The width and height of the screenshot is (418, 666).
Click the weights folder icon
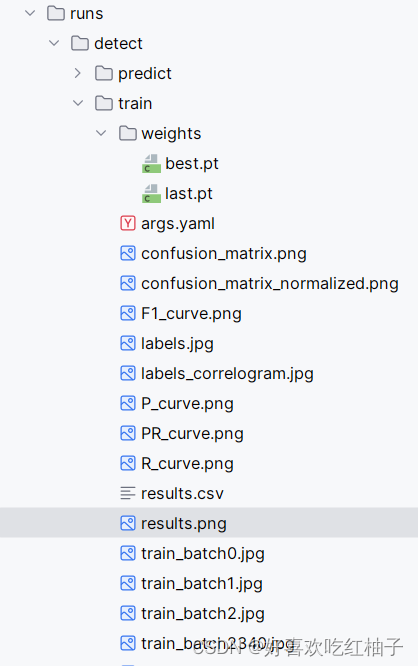pos(128,133)
